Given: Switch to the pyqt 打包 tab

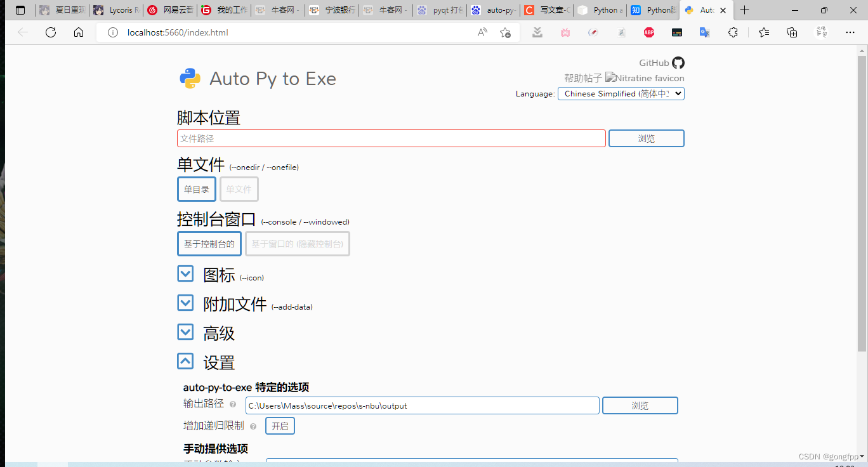Looking at the screenshot, I should pos(439,10).
